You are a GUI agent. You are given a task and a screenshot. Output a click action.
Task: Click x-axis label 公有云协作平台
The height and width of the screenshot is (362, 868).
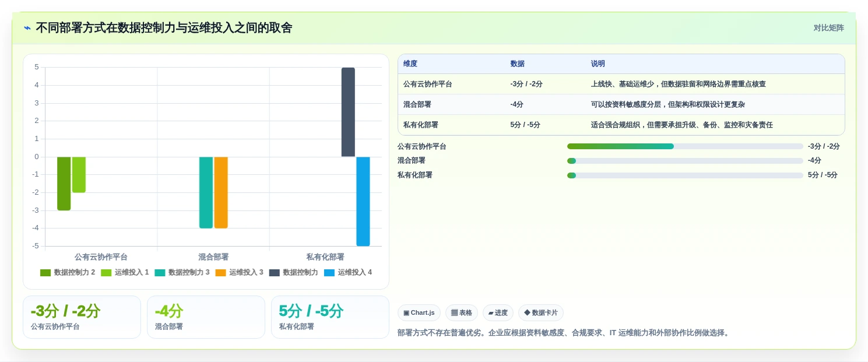pos(101,257)
